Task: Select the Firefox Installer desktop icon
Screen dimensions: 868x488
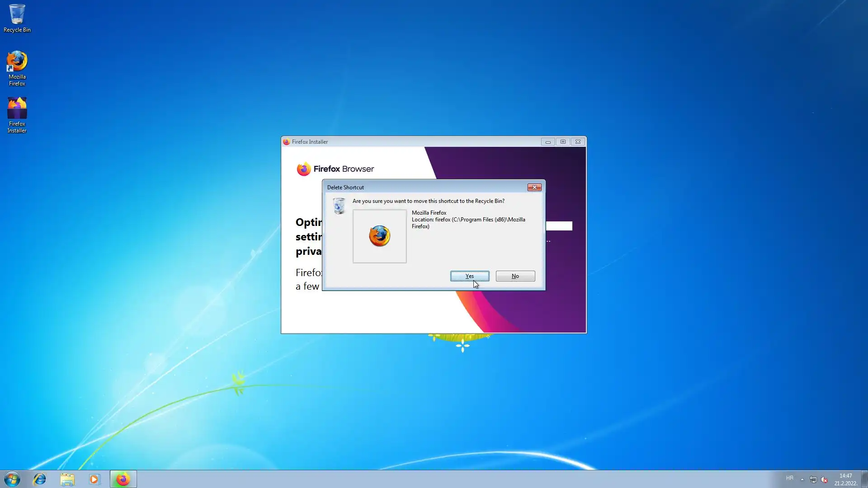Action: coord(17,115)
